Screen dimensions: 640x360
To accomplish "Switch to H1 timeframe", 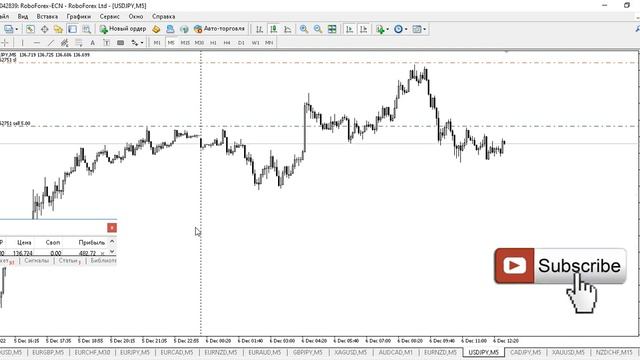I will click(x=213, y=42).
